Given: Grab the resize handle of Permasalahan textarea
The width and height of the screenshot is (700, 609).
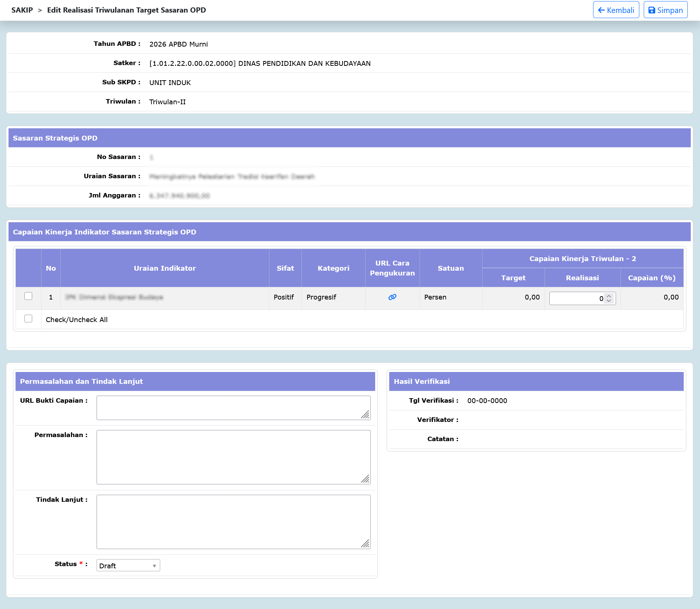Looking at the screenshot, I should click(x=366, y=479).
